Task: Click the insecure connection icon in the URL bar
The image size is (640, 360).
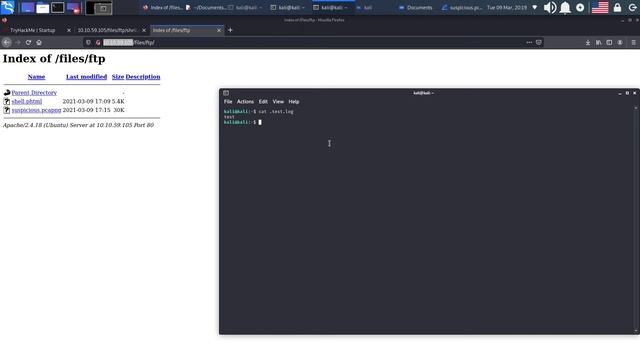Action: pyautogui.click(x=98, y=42)
